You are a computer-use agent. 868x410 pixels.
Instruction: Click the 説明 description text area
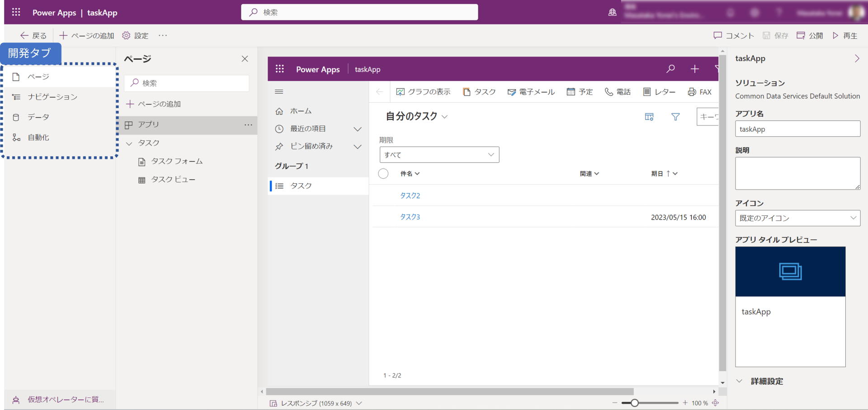coord(797,173)
